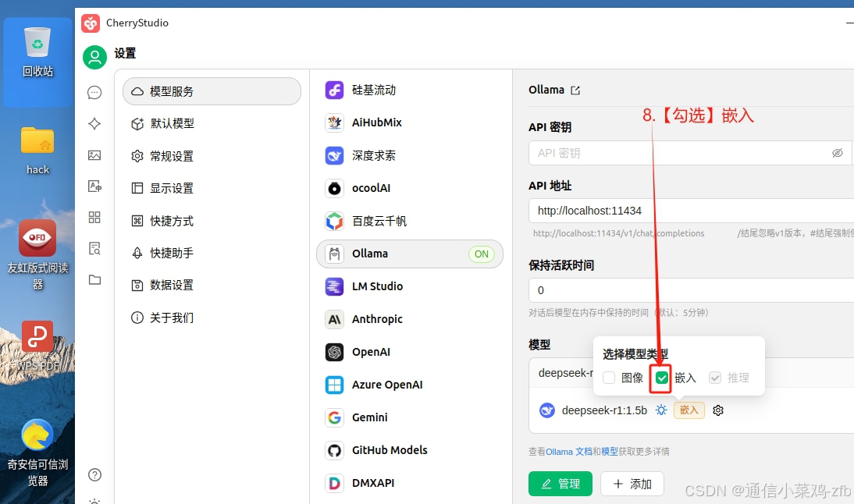This screenshot has width=854, height=504.
Task: Select the OpenAI provider
Action: click(x=410, y=352)
